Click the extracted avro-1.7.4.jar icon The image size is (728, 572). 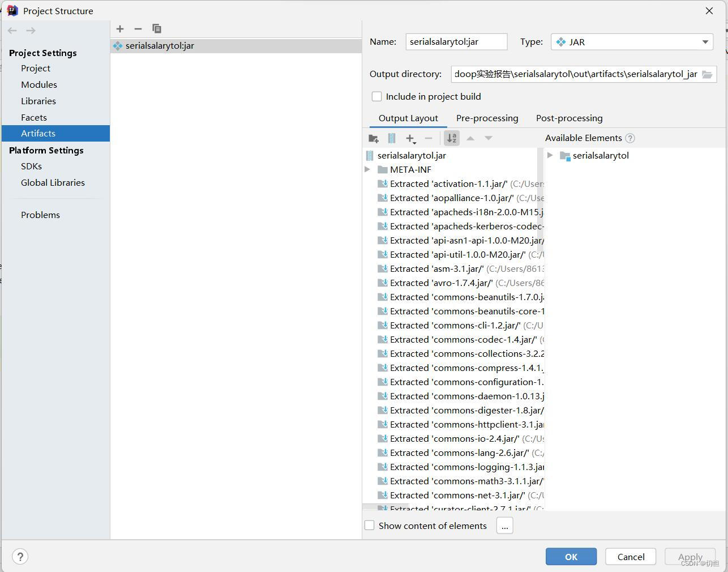coord(383,283)
